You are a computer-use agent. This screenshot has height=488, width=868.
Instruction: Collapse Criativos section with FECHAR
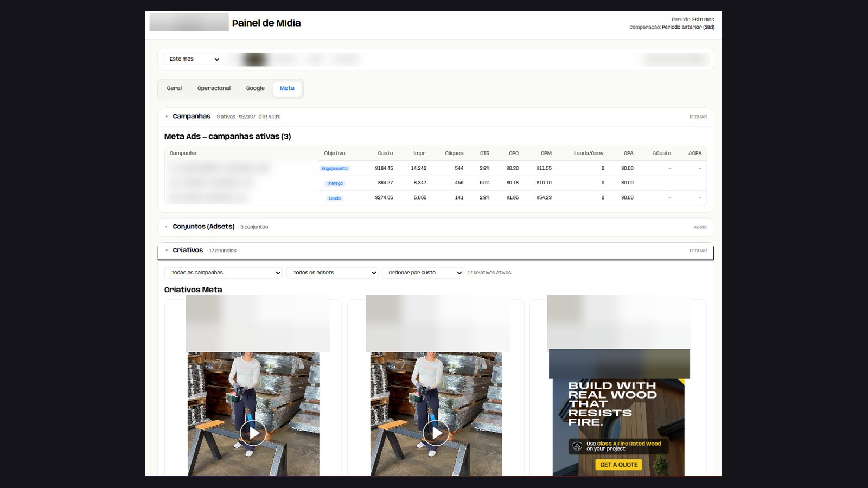698,251
